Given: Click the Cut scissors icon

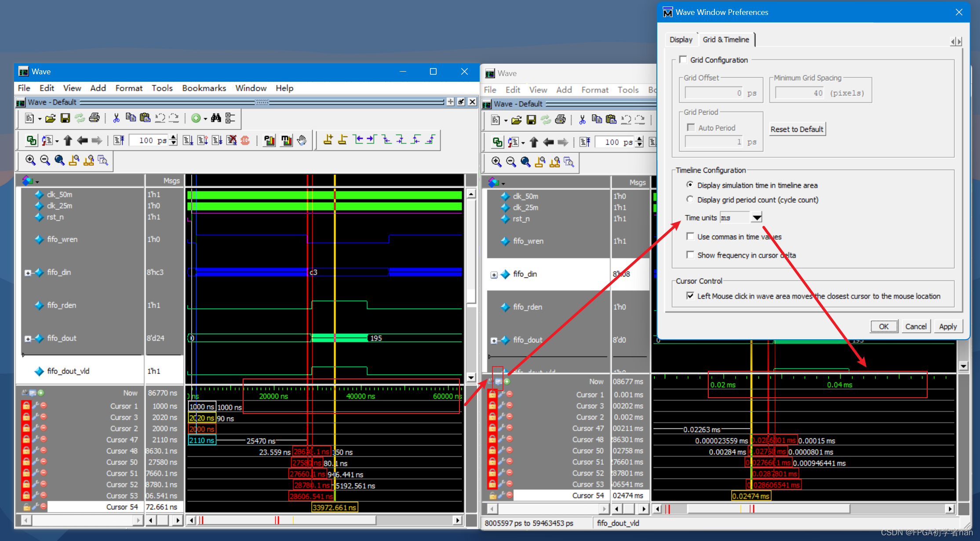Looking at the screenshot, I should tap(116, 118).
